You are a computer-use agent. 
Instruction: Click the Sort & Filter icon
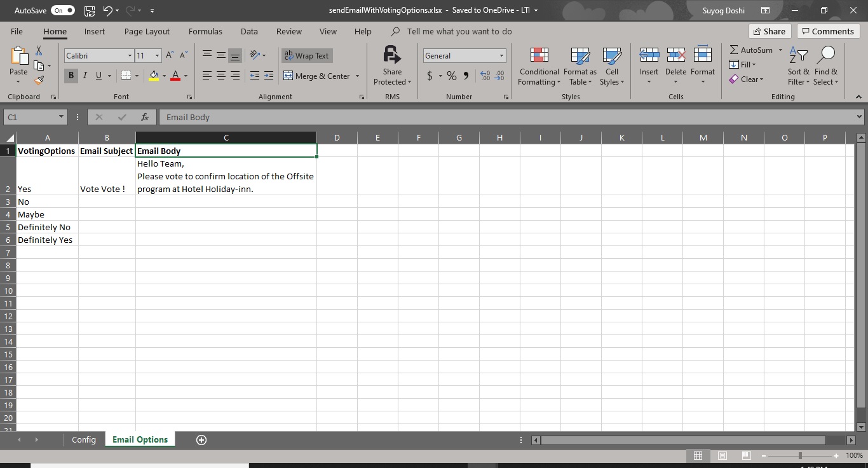pos(798,65)
